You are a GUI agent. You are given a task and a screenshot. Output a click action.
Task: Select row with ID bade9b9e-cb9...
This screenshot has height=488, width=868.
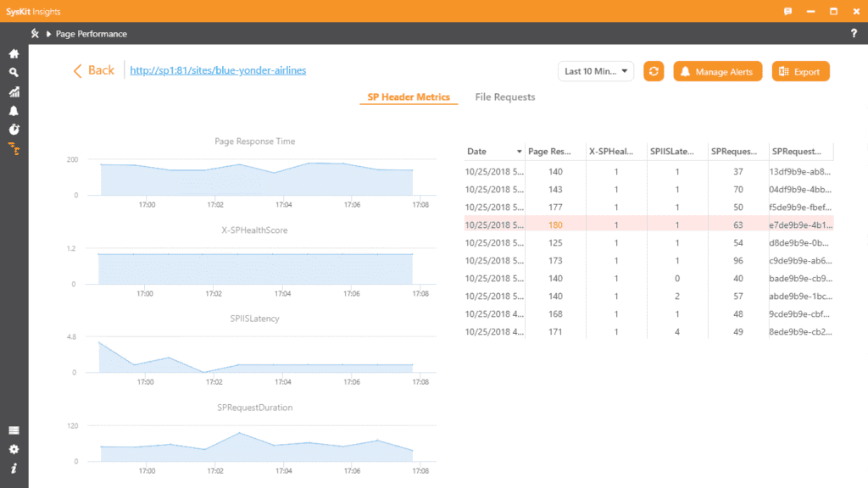(x=648, y=278)
